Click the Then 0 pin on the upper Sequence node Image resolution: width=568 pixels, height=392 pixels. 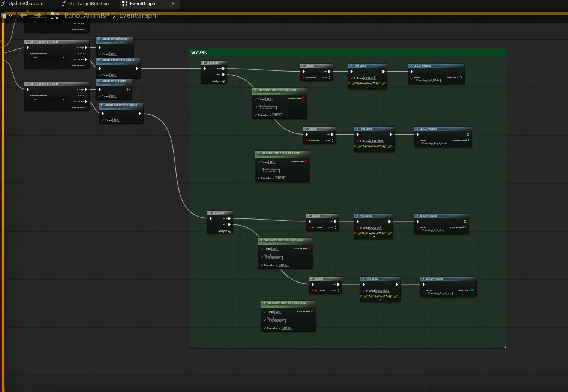[223, 69]
